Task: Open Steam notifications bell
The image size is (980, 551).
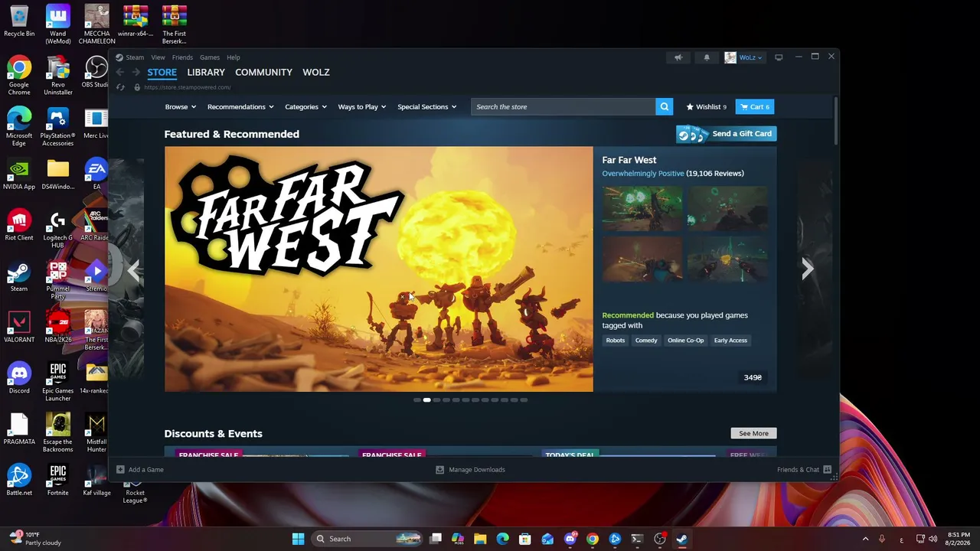Action: [707, 57]
